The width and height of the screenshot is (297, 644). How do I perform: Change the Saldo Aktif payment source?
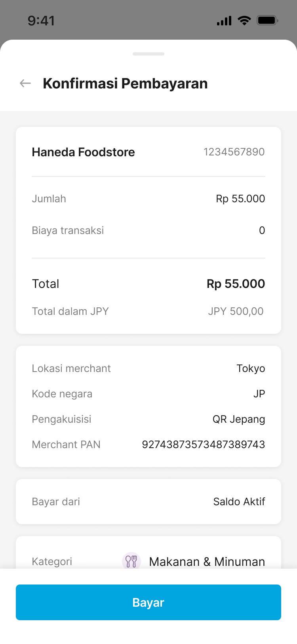click(x=239, y=502)
